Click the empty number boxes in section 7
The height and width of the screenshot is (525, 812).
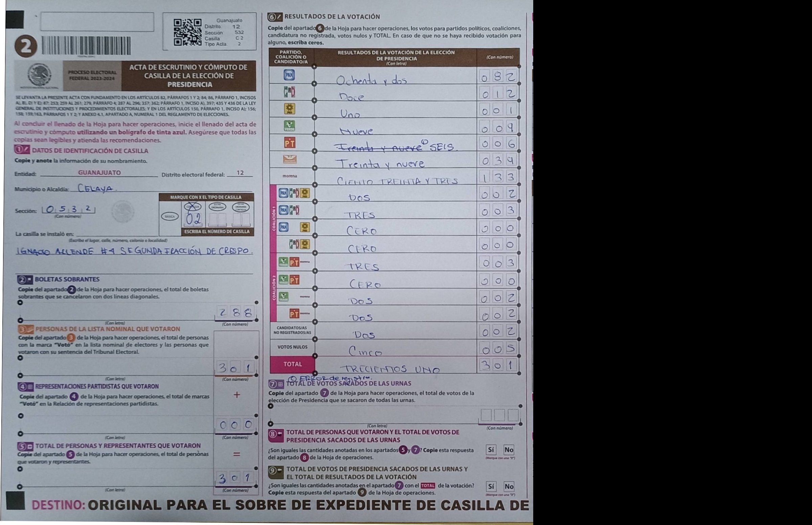click(x=499, y=415)
